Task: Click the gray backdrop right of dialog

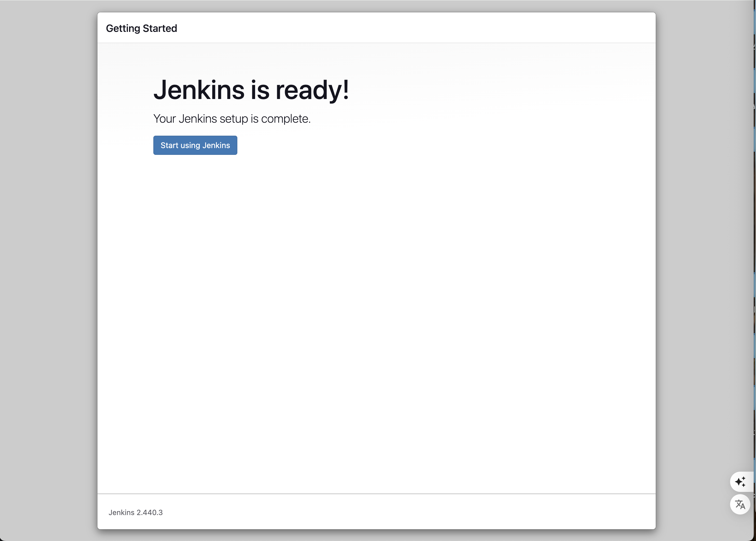Action: pyautogui.click(x=702, y=267)
